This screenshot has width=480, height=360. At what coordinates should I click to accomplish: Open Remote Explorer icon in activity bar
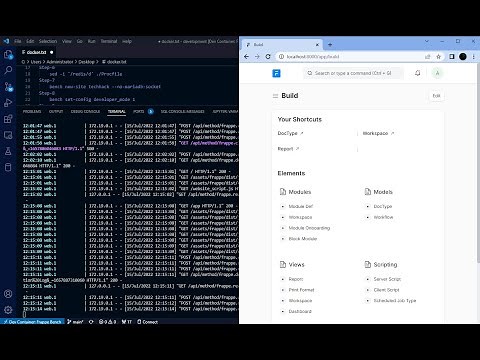(8, 135)
